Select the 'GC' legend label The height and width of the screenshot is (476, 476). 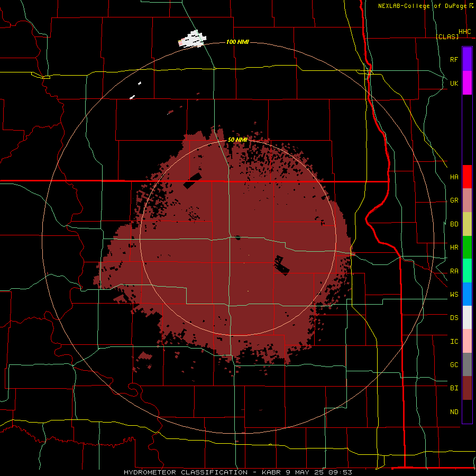pyautogui.click(x=454, y=365)
